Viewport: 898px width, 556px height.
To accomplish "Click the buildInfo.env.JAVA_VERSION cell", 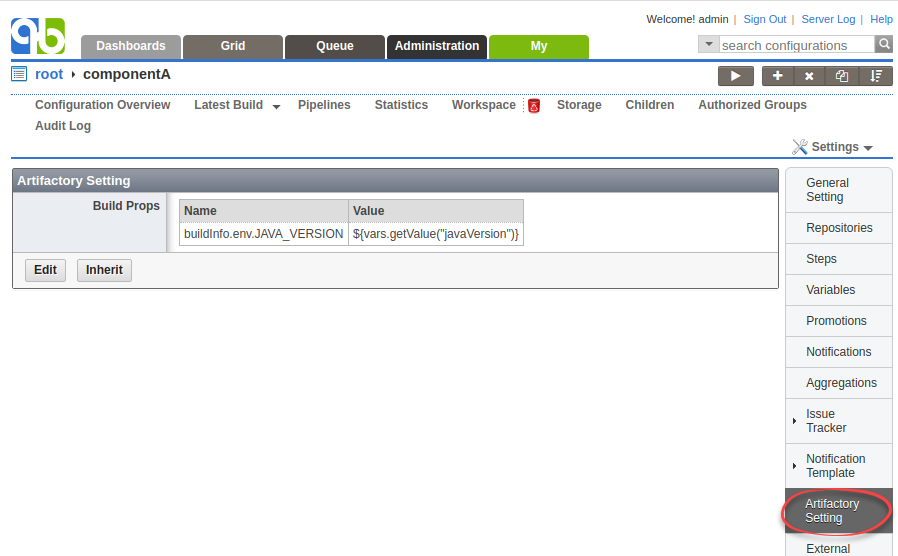I will click(263, 234).
